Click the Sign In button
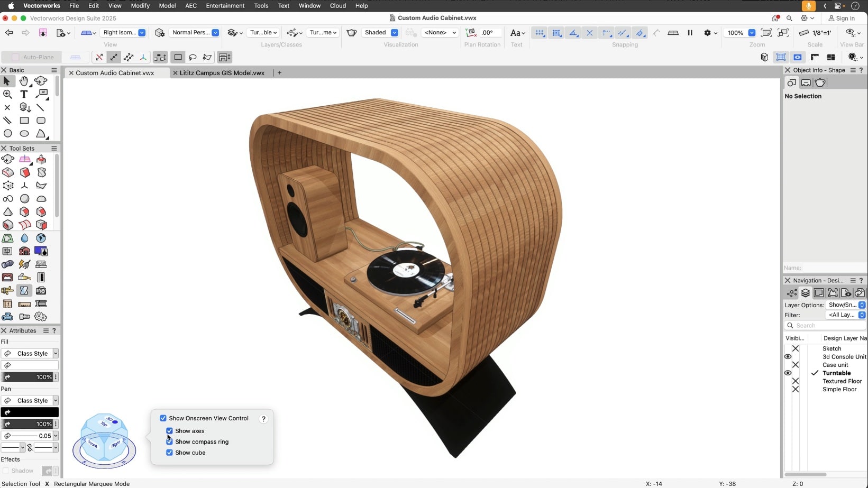Screen dimensions: 868x488 pos(842,19)
